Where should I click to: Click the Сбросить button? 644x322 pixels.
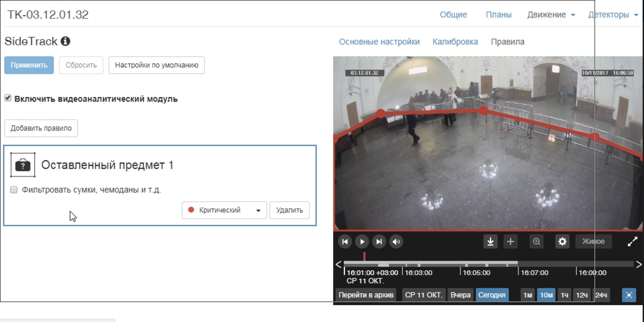81,65
